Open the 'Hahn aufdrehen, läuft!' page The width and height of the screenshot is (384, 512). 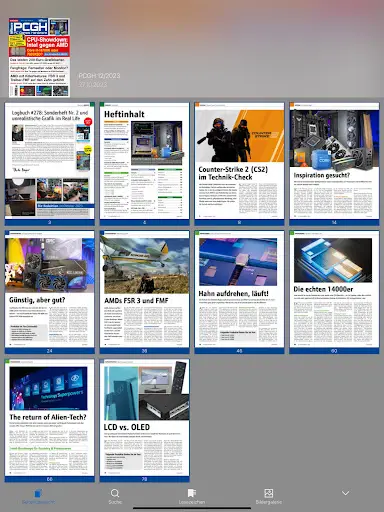239,292
